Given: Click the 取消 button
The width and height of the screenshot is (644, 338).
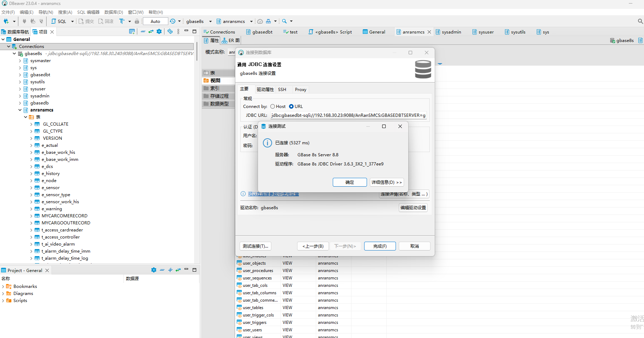Looking at the screenshot, I should [415, 246].
